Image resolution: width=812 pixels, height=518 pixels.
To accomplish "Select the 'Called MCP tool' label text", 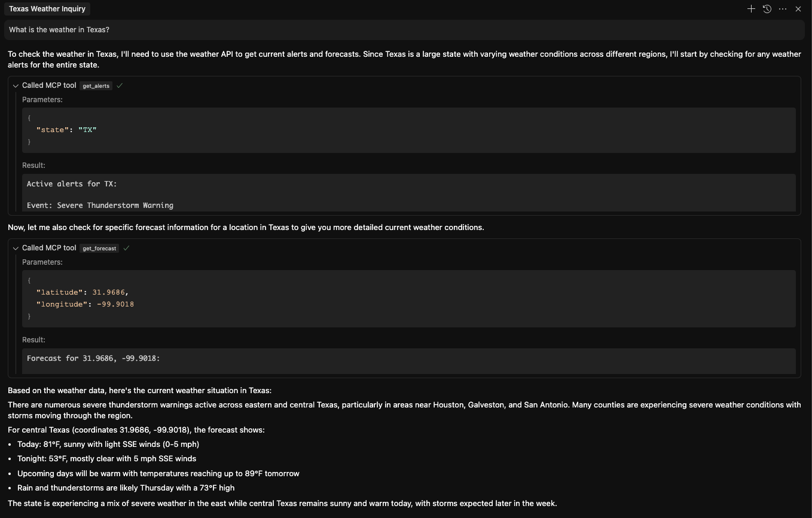I will coord(49,85).
